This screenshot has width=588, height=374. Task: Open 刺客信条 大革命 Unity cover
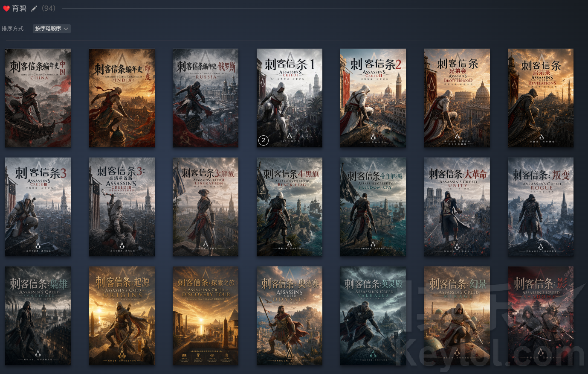[x=457, y=207]
